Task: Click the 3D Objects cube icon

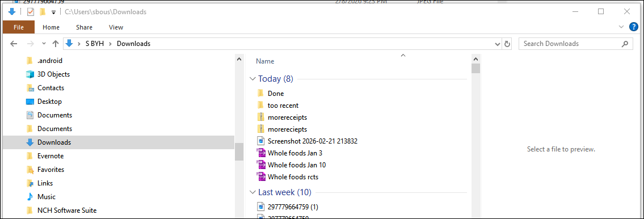Action: point(30,74)
